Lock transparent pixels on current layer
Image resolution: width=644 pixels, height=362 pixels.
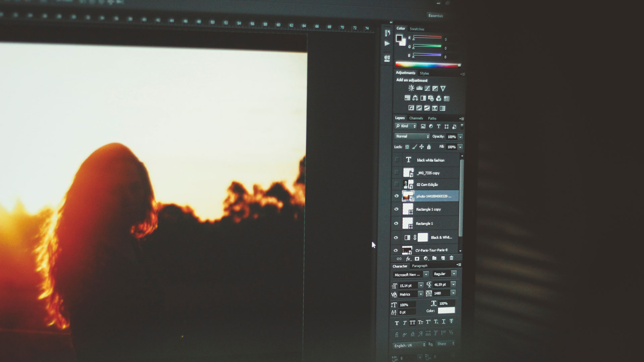407,147
